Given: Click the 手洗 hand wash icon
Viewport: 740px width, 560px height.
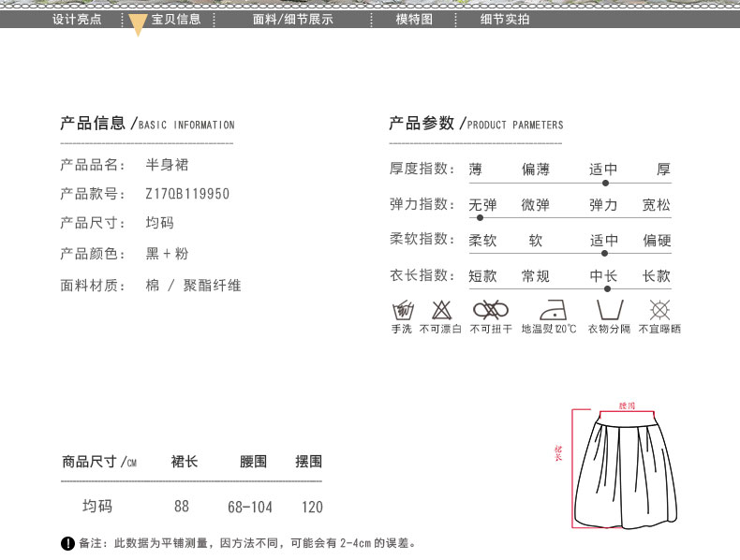Looking at the screenshot, I should [x=403, y=310].
